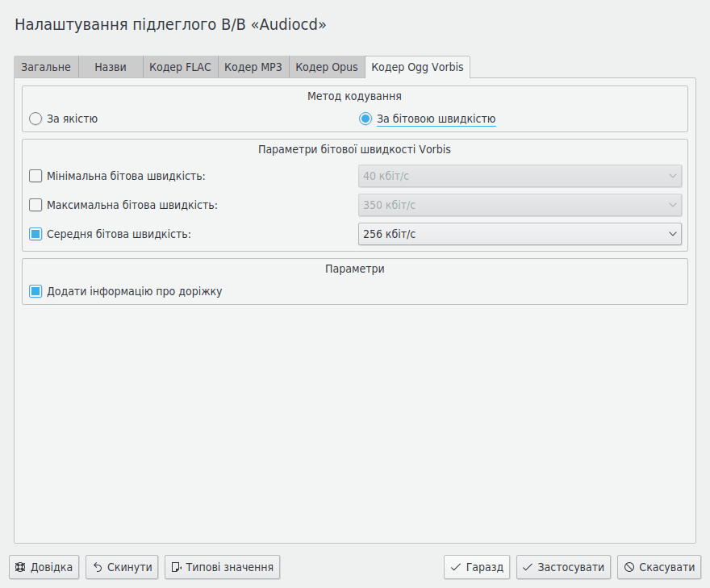
Task: Click the cancel circle icon on Скасувати
Action: coord(629,567)
